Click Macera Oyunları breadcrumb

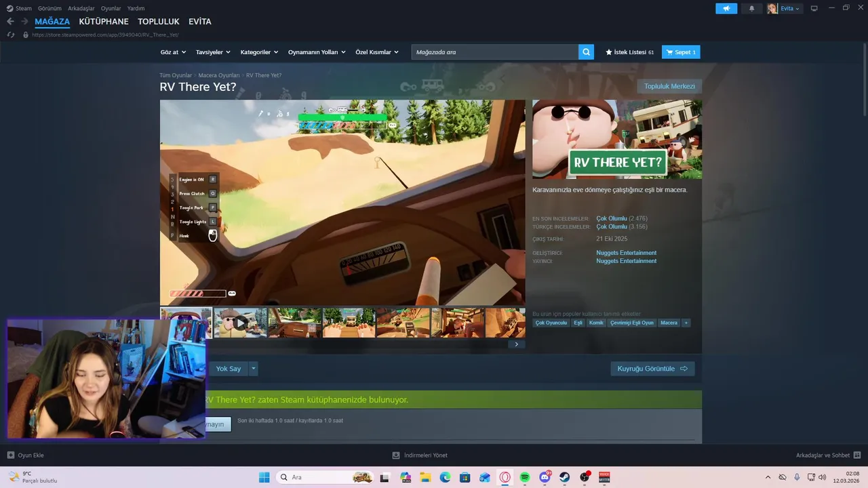(x=219, y=75)
